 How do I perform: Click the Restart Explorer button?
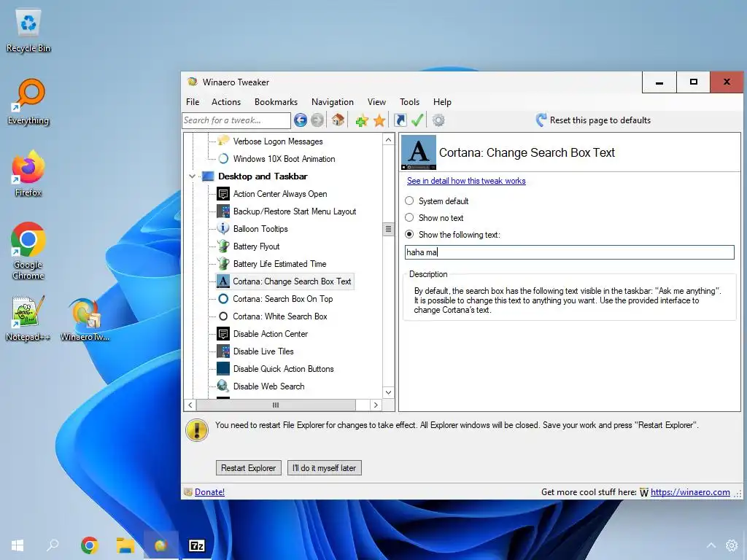(x=248, y=468)
